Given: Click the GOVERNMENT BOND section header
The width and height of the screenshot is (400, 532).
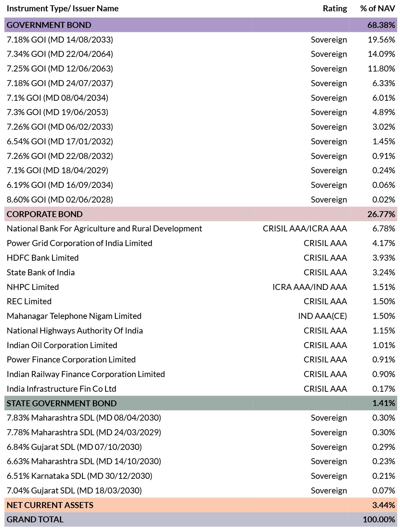Looking at the screenshot, I should click(49, 25).
